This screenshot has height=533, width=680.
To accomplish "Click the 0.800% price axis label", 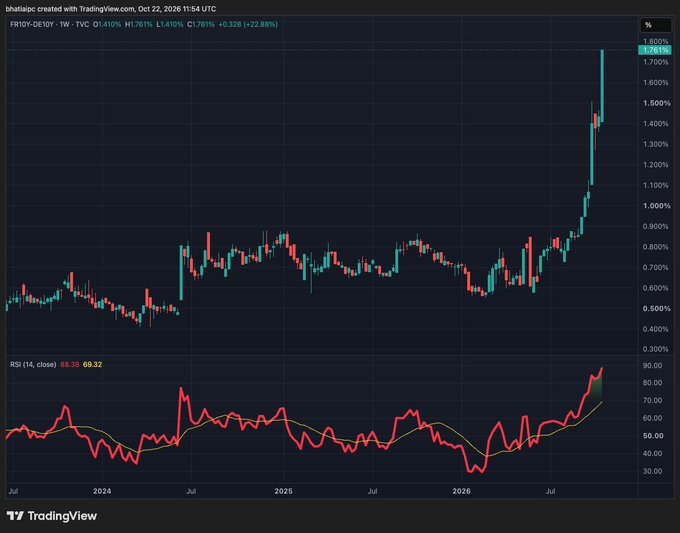I will (x=656, y=247).
